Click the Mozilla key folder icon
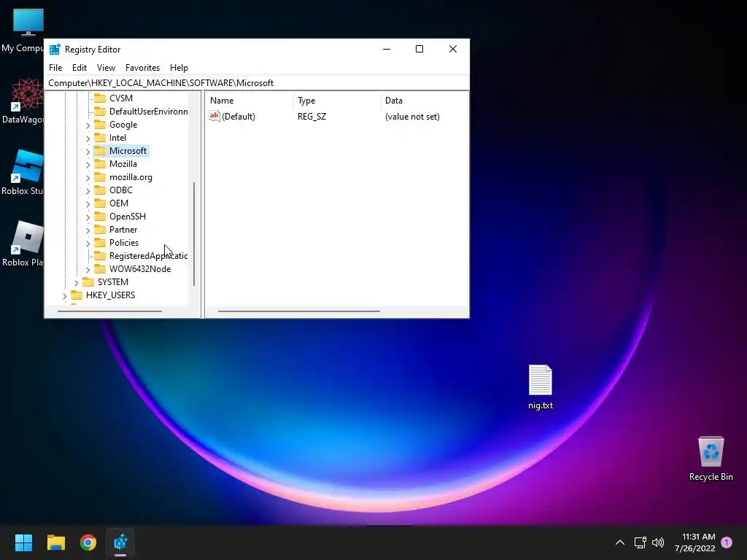The width and height of the screenshot is (747, 560). [x=99, y=164]
